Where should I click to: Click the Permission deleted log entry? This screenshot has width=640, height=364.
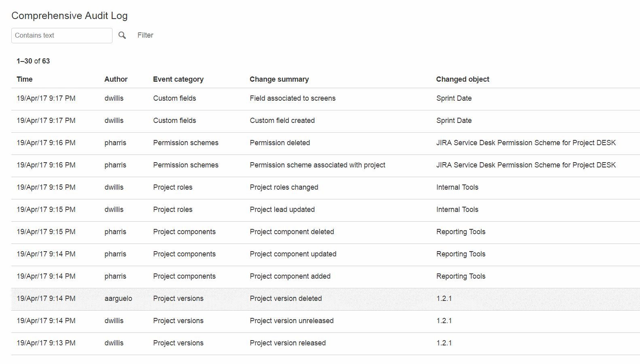coord(280,143)
